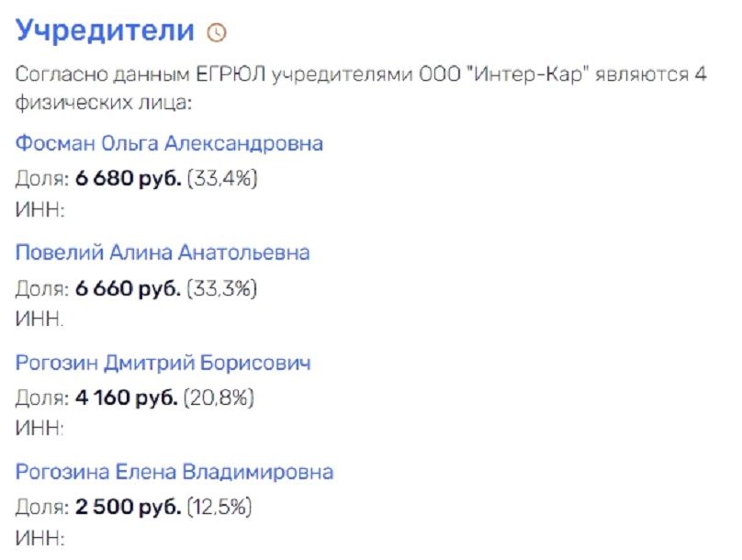Image resolution: width=742 pixels, height=560 pixels.
Task: Click the 12,5% share percentage
Action: 219,508
